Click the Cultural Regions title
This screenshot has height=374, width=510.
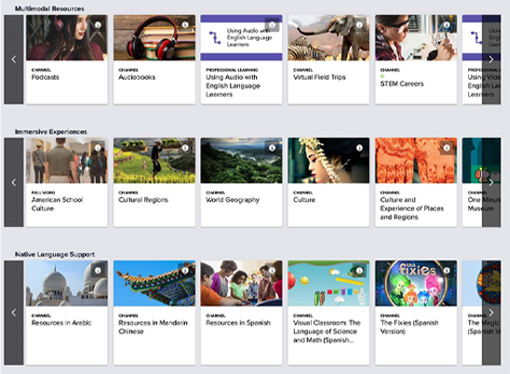click(x=143, y=200)
